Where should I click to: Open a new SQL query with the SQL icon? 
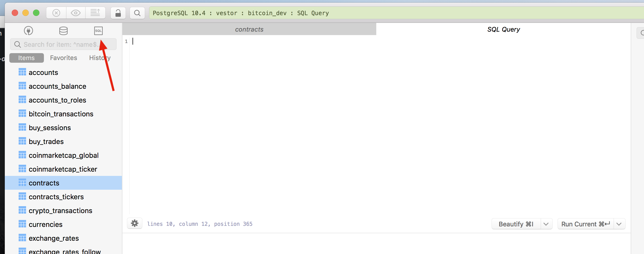click(98, 31)
